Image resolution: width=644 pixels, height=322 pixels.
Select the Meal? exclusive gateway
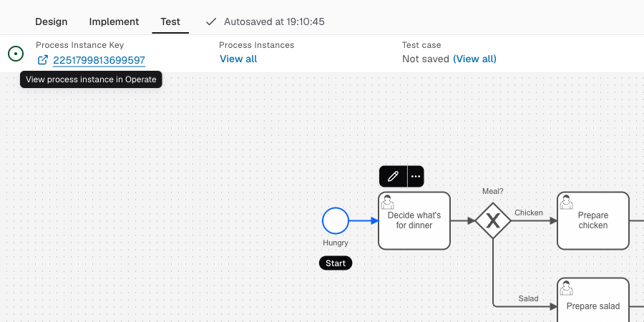493,221
